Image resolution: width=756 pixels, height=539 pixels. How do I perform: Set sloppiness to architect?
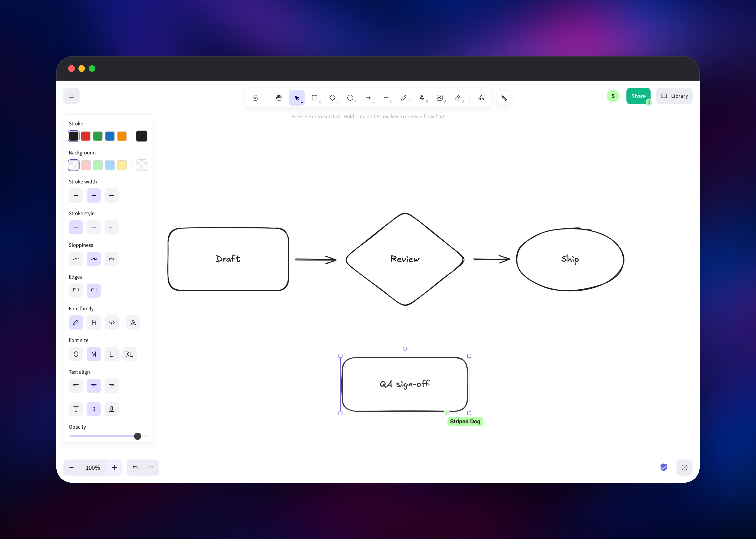coord(76,259)
